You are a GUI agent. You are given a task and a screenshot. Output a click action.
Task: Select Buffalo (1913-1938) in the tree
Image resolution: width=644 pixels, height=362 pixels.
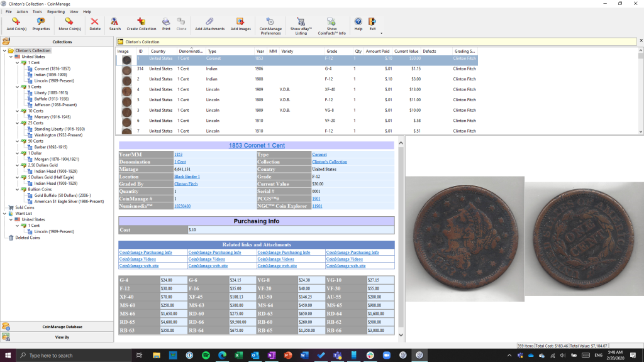(x=52, y=99)
